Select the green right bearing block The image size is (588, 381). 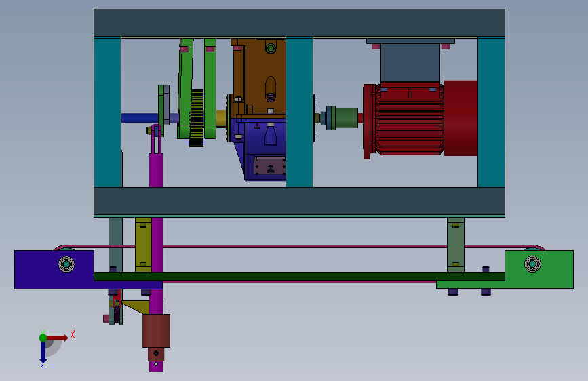(x=539, y=269)
